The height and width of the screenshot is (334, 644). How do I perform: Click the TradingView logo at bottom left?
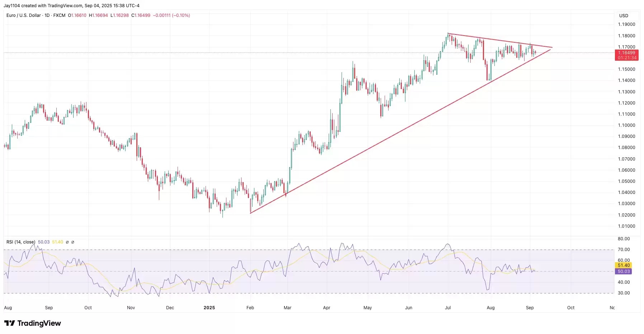tap(33, 323)
